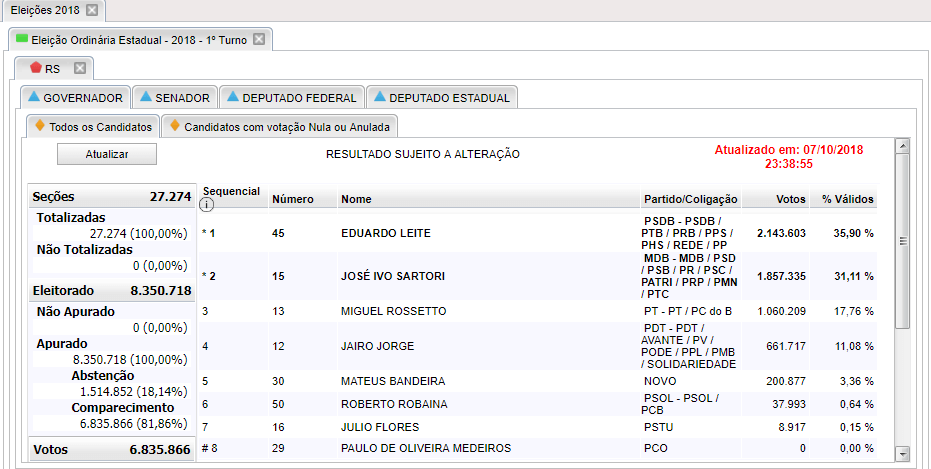Click the blue triangle icon on DEPUTADO ESTADUAL tab
Viewport: 931px width, 469px height.
[x=380, y=96]
